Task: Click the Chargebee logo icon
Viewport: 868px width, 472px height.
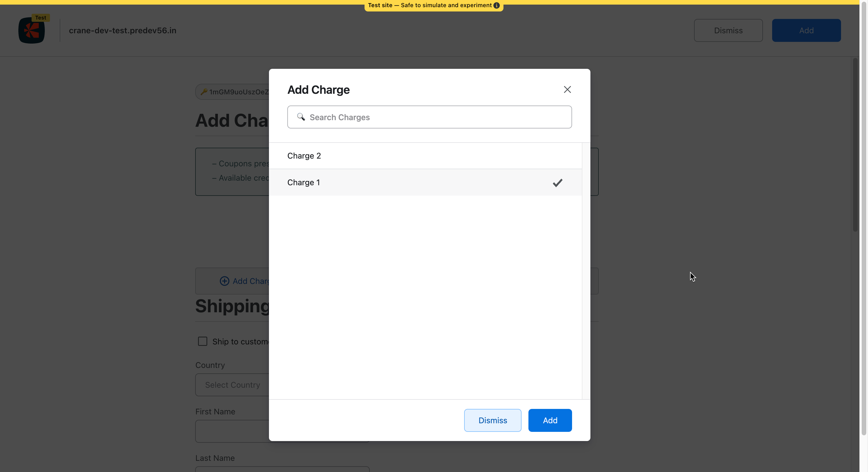Action: pyautogui.click(x=32, y=31)
